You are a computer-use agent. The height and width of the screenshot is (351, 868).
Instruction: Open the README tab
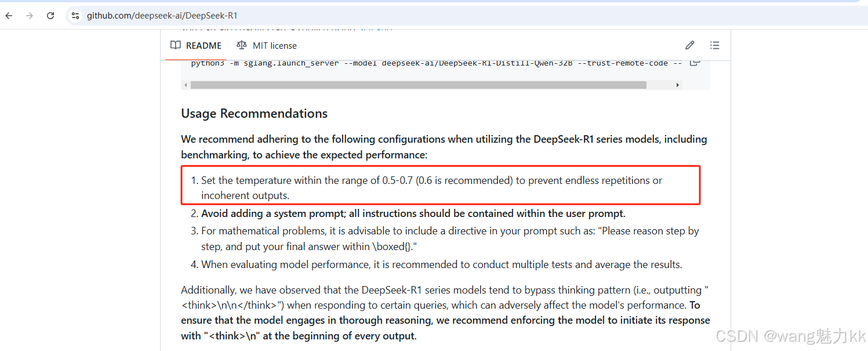coord(196,45)
